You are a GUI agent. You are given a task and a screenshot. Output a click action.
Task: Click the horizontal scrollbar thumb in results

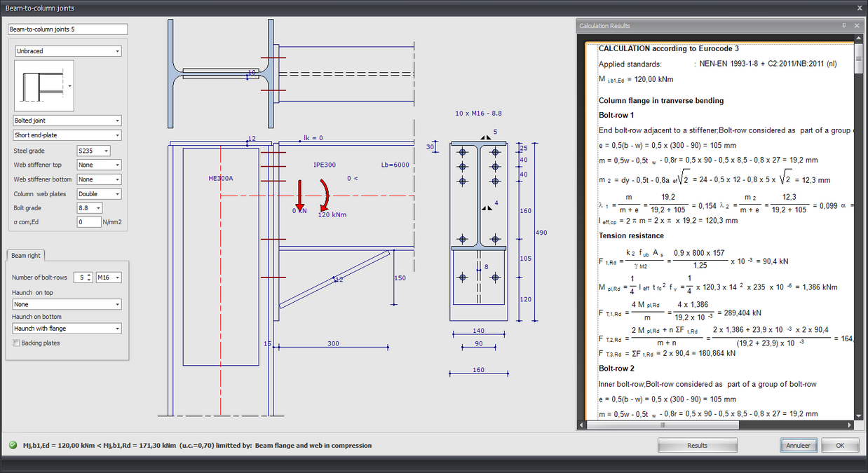663,425
